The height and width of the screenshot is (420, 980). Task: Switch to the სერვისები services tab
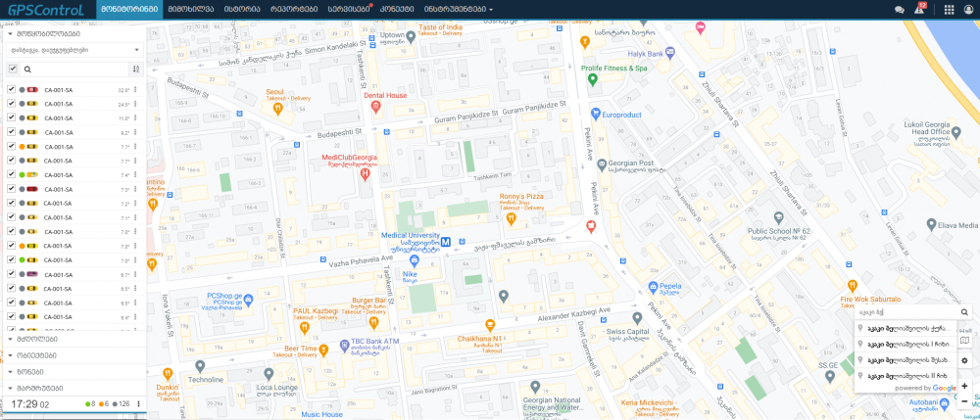pyautogui.click(x=349, y=10)
